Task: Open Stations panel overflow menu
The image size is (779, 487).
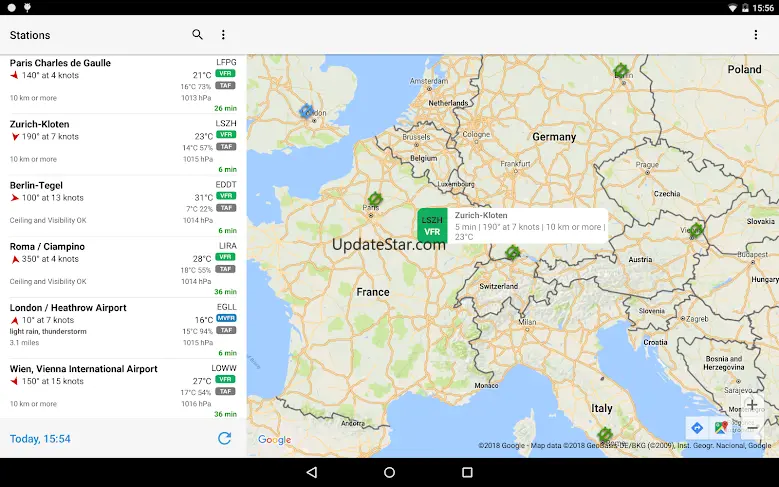Action: (223, 34)
